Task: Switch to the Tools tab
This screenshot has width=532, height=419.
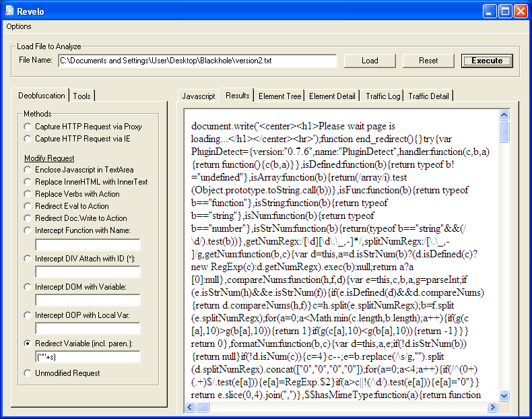Action: coord(82,96)
